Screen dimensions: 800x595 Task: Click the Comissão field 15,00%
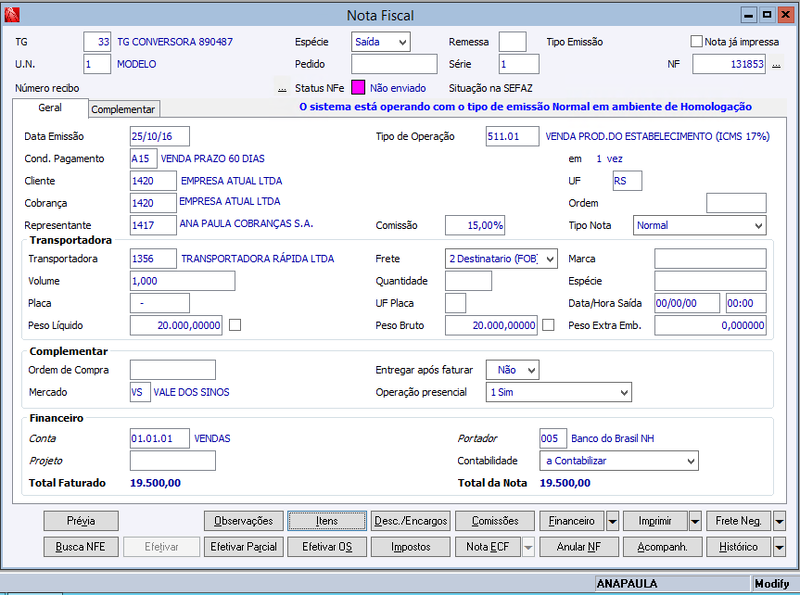[x=475, y=226]
